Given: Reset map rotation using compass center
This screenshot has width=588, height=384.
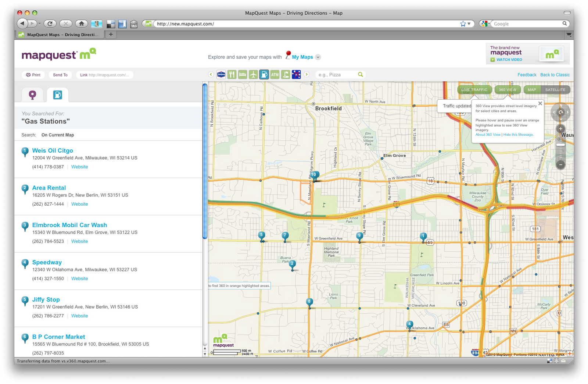Looking at the screenshot, I should coord(560,112).
